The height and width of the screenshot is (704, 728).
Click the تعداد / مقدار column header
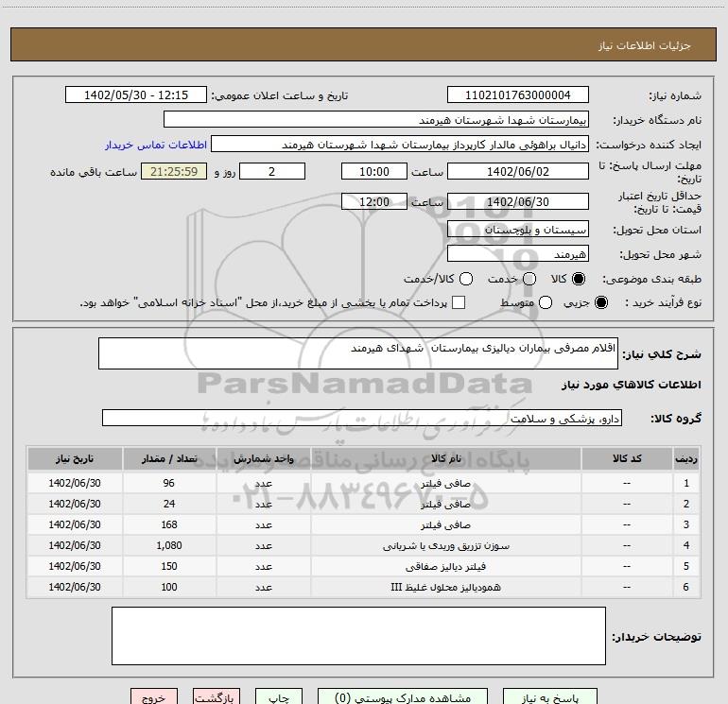(x=169, y=459)
